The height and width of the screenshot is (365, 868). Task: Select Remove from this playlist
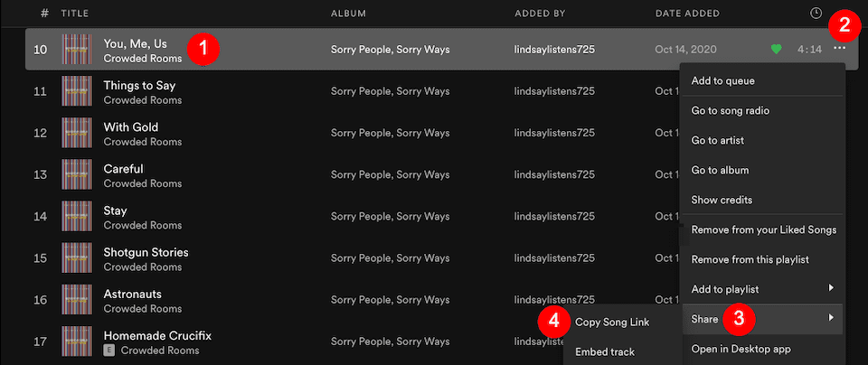click(750, 259)
